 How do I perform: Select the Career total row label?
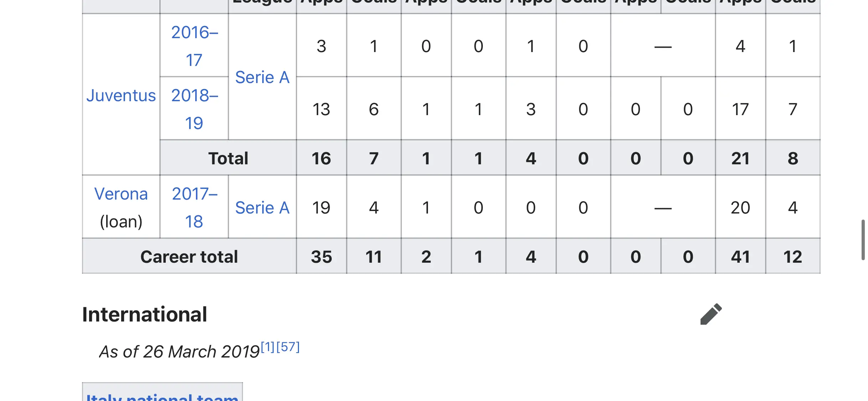click(189, 257)
